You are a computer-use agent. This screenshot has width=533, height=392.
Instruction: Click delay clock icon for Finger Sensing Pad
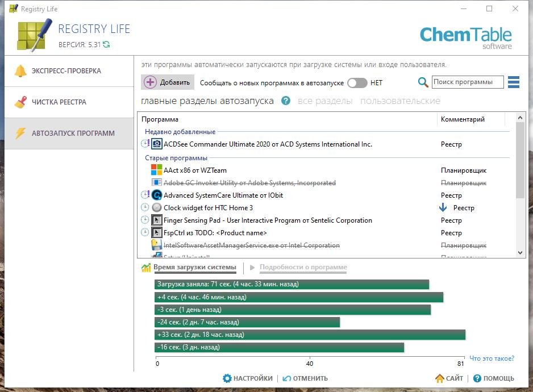point(145,220)
